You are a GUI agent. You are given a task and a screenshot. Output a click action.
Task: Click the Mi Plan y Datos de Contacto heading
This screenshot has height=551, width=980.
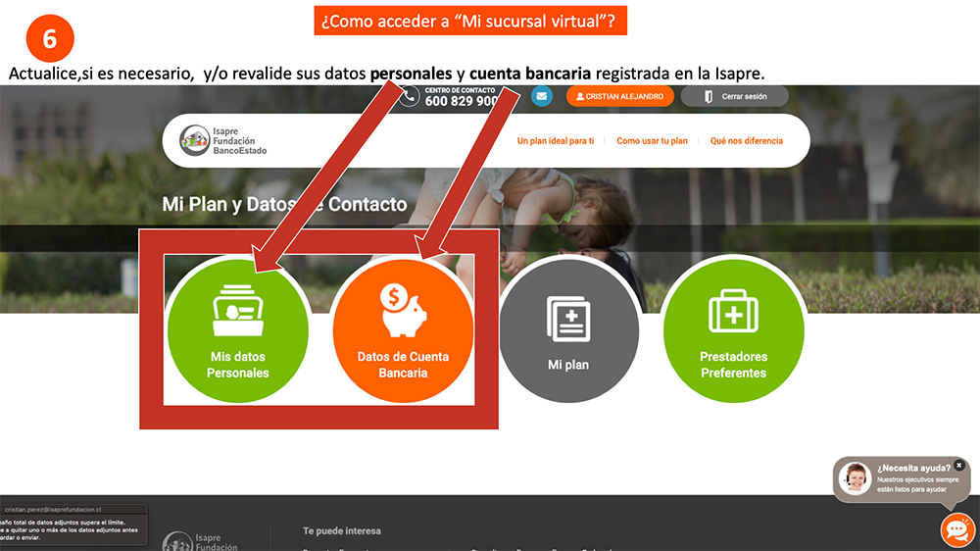[284, 204]
